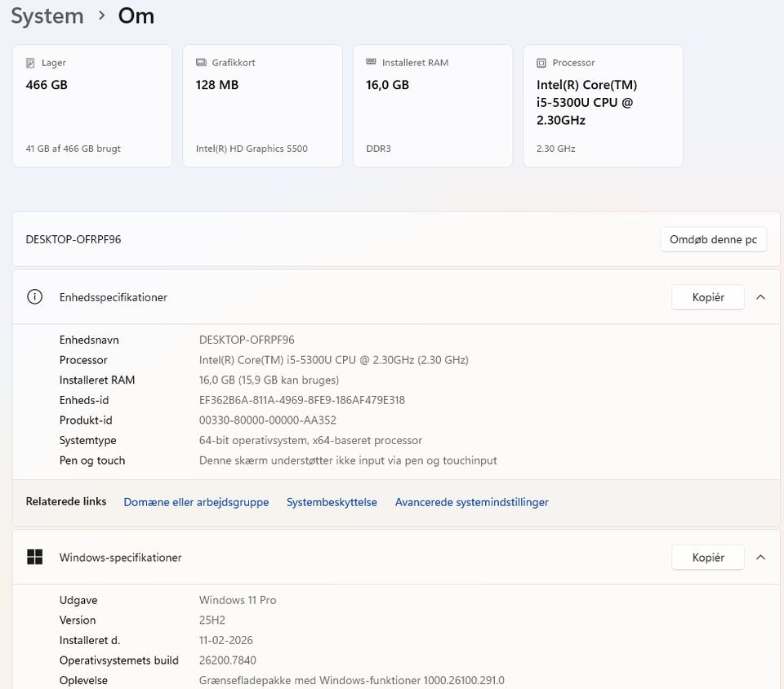
Task: Collapse the Windows-specifikationer section chevron
Action: coord(760,558)
